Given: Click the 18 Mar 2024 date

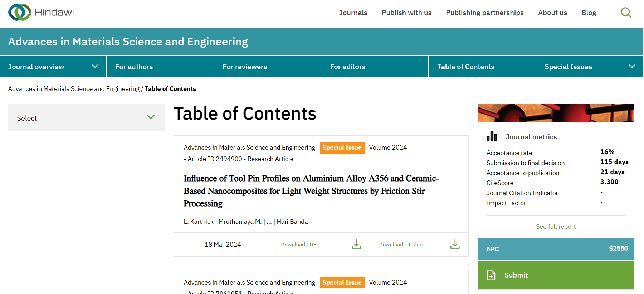Looking at the screenshot, I should [223, 245].
